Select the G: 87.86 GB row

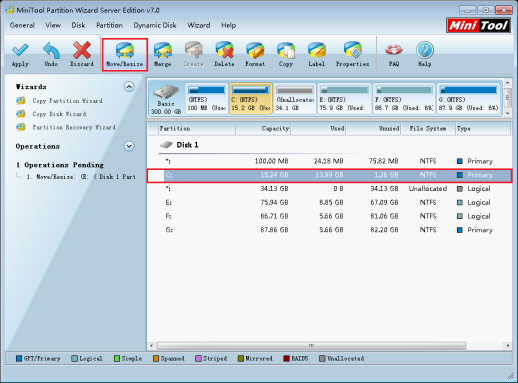click(329, 230)
